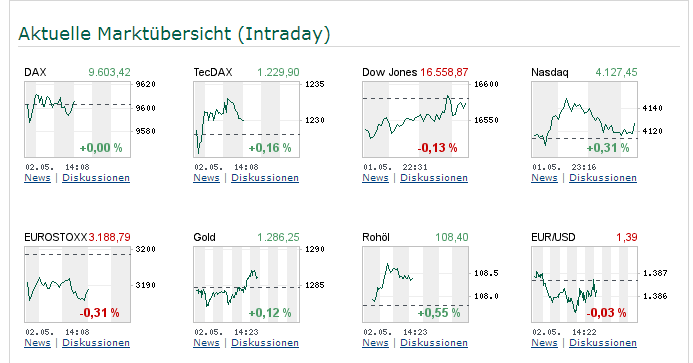Open Diskussionen link under Dow Jones

coord(434,178)
